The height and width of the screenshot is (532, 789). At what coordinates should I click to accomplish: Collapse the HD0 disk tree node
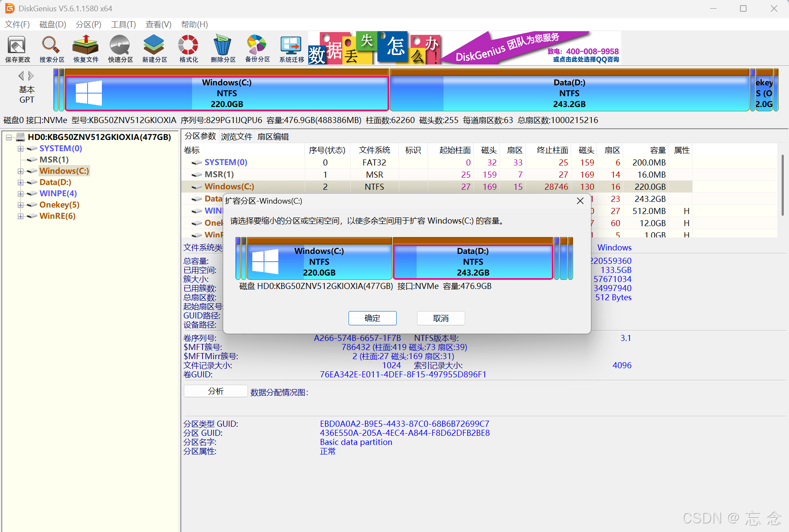point(9,137)
